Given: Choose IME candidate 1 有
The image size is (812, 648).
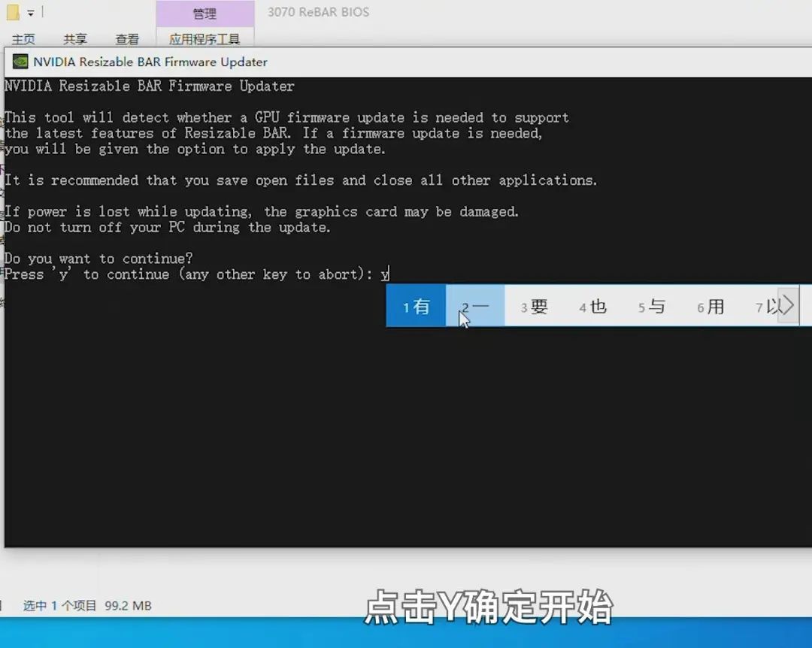Looking at the screenshot, I should 416,306.
